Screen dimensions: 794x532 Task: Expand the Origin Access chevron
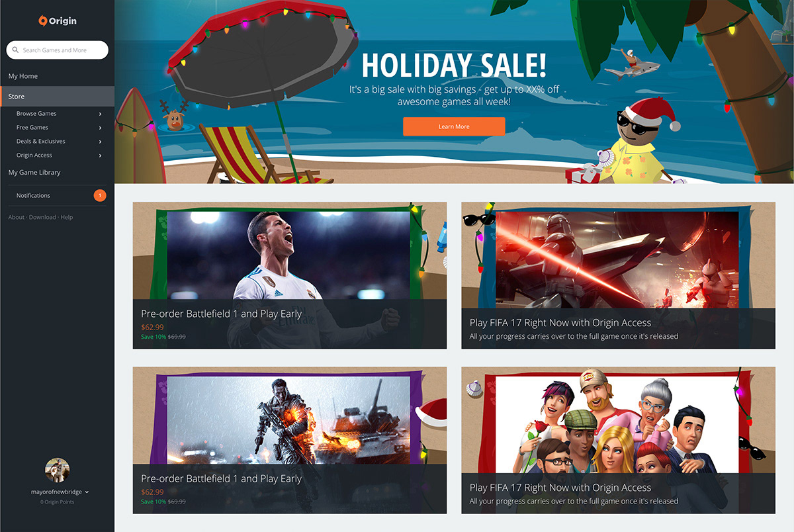tap(101, 155)
